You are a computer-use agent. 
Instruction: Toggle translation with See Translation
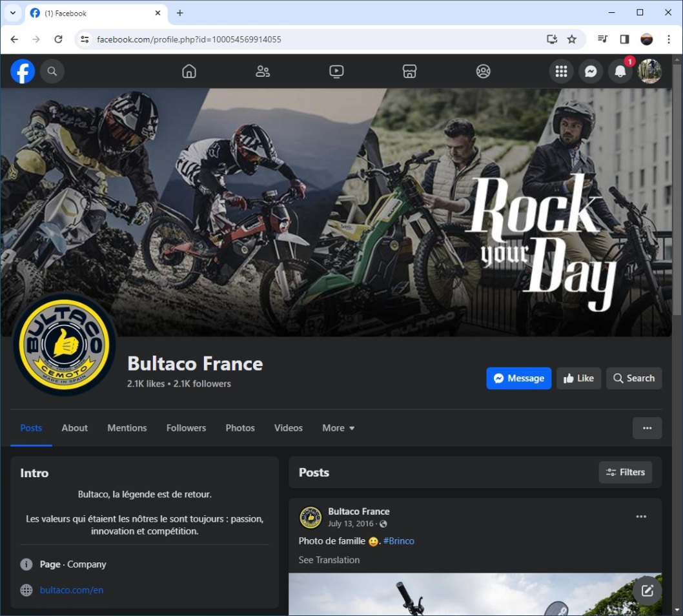(x=329, y=560)
